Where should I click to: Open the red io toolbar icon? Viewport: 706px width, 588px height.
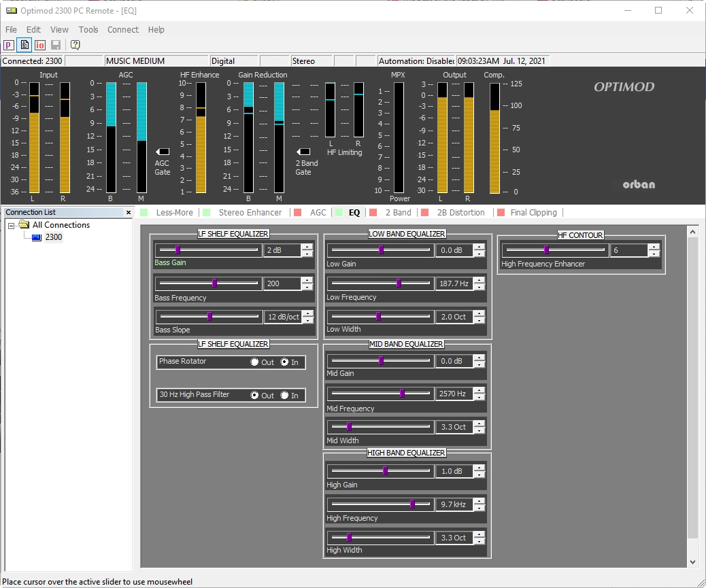coord(39,45)
